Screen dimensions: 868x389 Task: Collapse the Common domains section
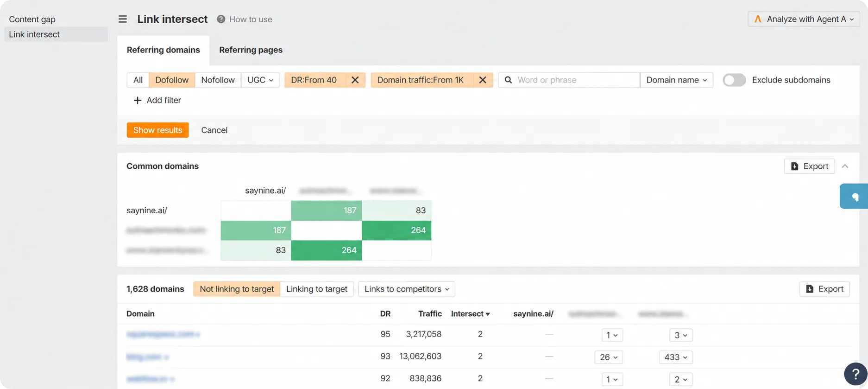(845, 166)
